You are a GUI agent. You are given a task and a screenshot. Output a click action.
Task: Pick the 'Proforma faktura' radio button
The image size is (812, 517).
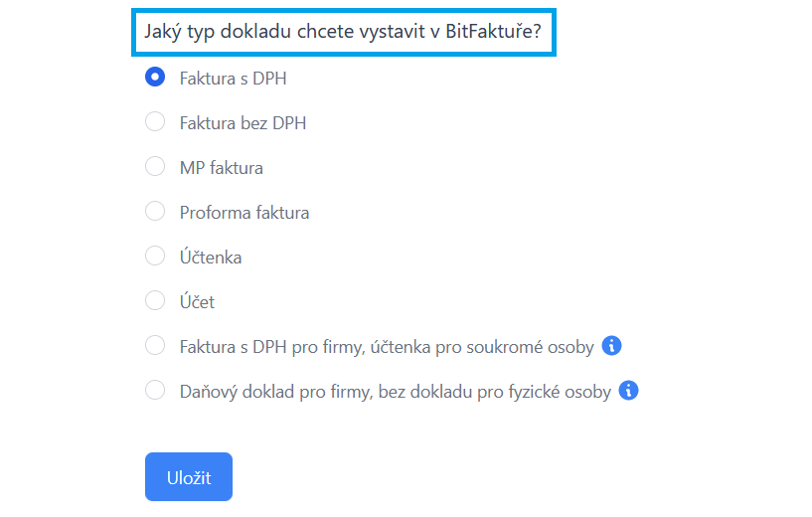[x=155, y=212]
